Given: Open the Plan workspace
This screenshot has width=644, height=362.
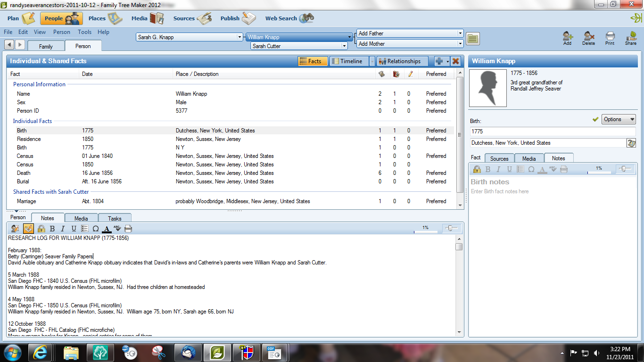Looking at the screenshot, I should click(21, 18).
